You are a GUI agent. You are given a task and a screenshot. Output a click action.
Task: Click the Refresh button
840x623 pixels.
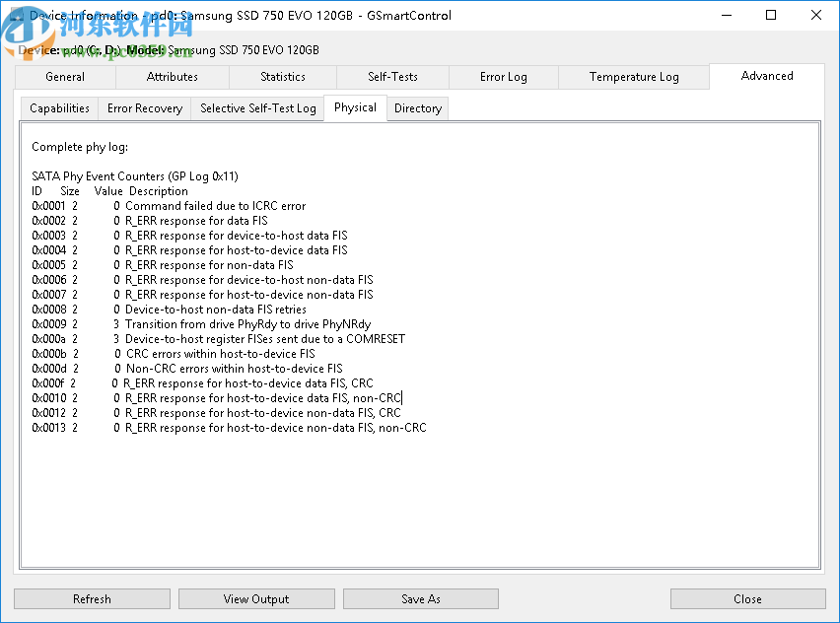92,599
